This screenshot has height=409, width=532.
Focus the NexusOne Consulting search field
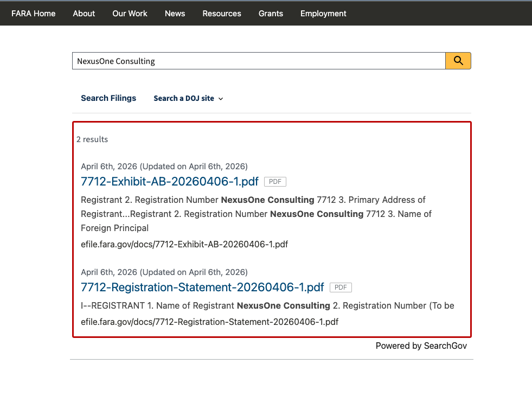click(x=258, y=61)
